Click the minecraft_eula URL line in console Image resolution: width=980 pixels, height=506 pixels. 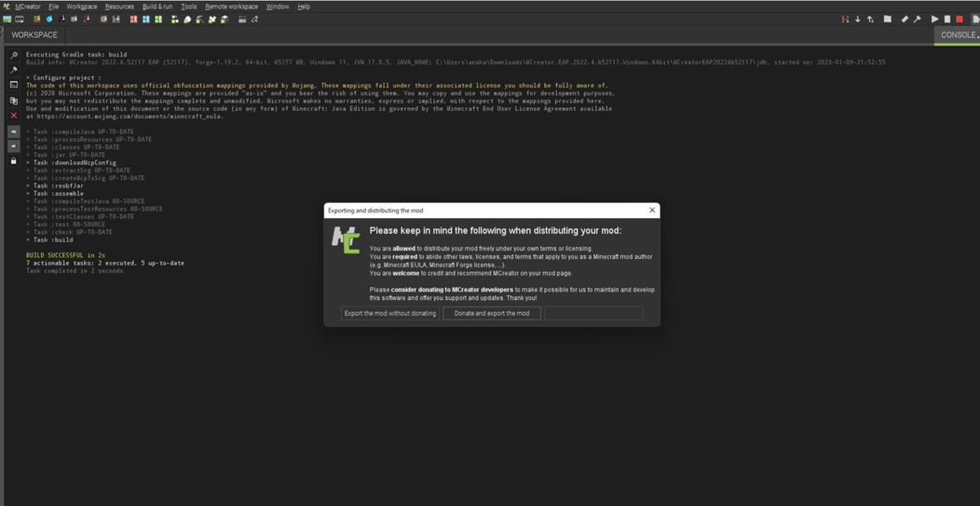[x=124, y=116]
